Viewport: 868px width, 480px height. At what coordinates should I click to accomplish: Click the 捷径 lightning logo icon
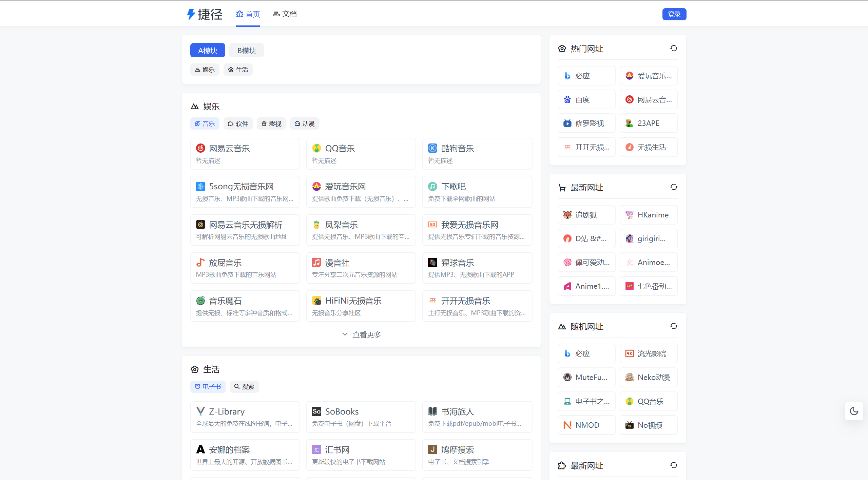point(191,14)
